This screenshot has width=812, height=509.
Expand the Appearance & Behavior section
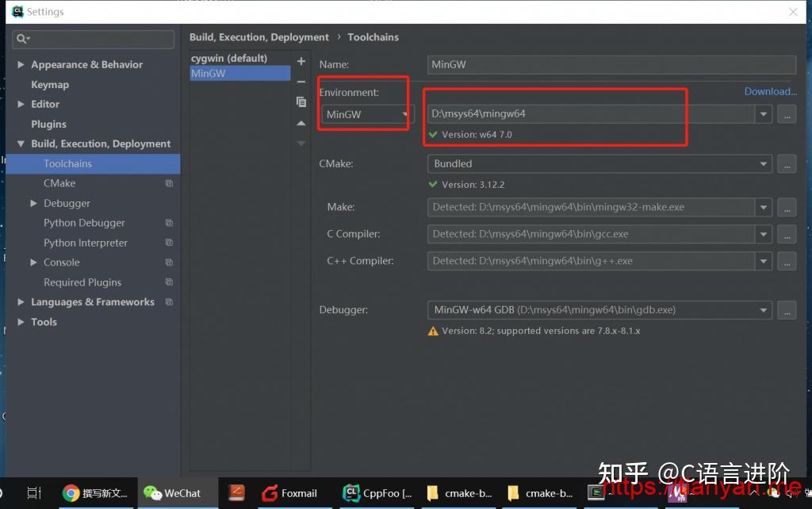click(x=21, y=64)
